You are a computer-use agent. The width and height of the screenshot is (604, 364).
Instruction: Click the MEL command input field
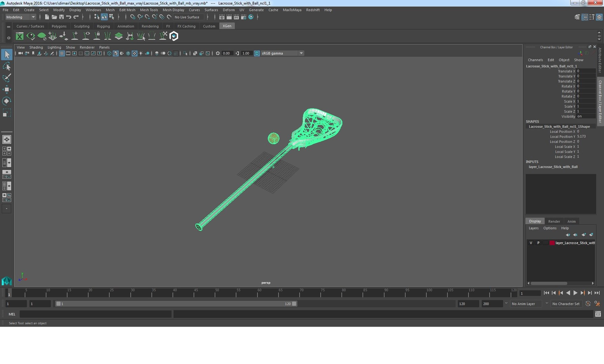95,314
